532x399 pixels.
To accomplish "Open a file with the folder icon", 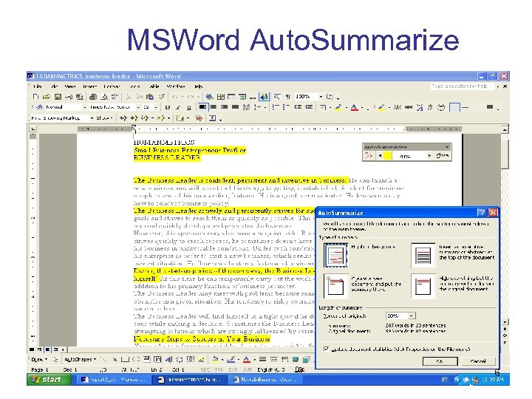I will [47, 97].
